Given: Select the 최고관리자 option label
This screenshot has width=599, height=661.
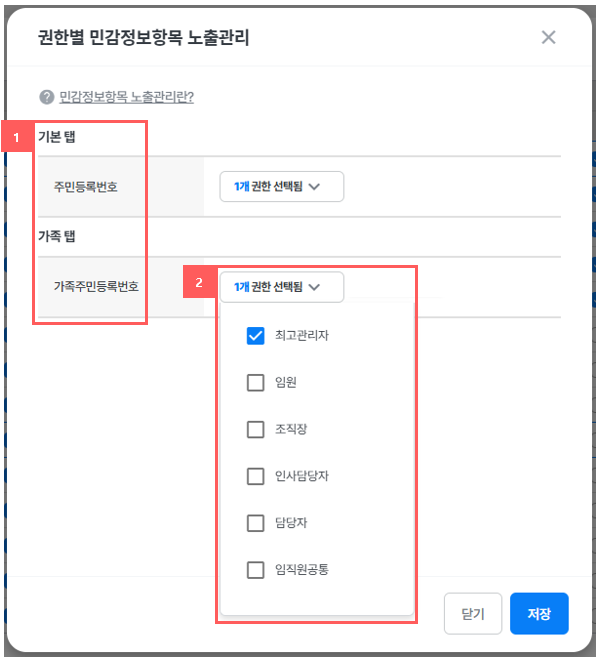Looking at the screenshot, I should point(302,336).
